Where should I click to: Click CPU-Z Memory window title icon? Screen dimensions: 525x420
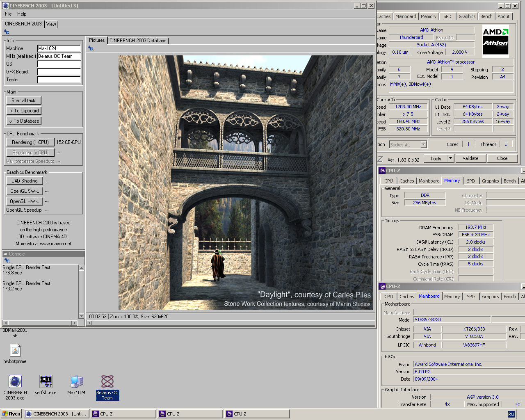click(x=382, y=171)
